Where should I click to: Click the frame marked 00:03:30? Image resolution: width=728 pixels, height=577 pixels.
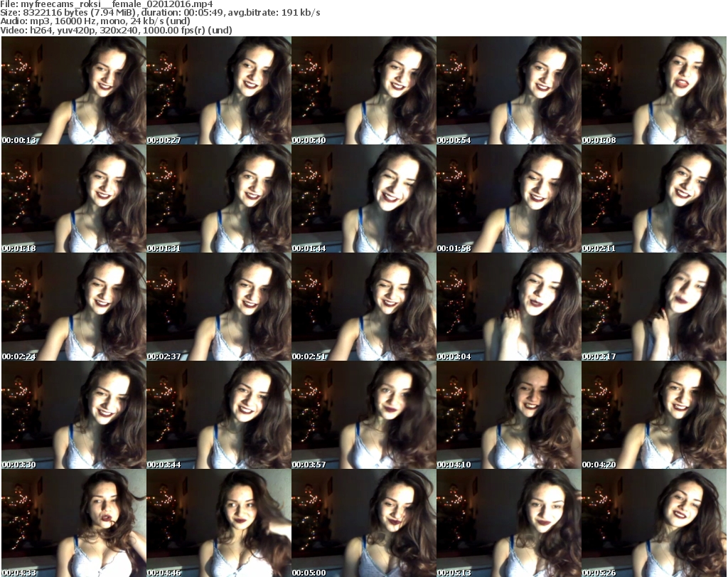74,415
